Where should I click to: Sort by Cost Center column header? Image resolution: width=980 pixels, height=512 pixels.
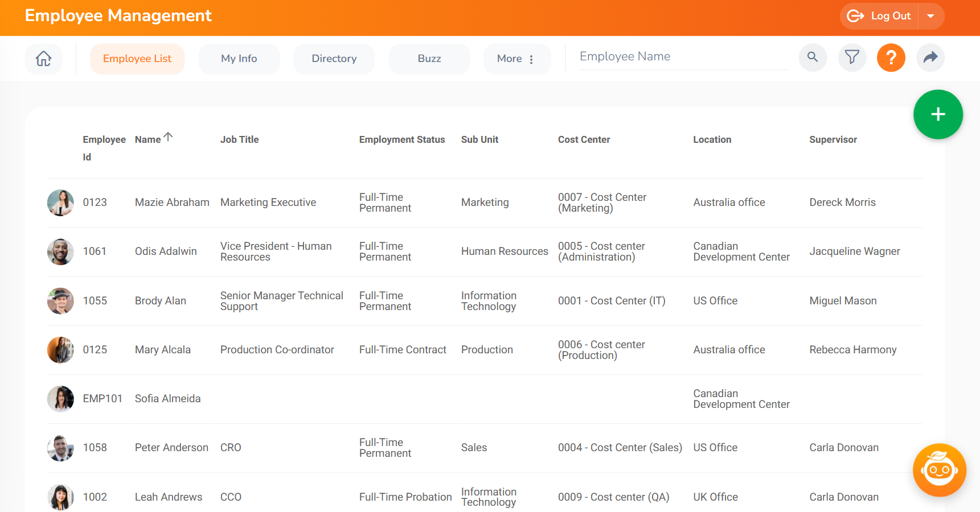pyautogui.click(x=584, y=139)
